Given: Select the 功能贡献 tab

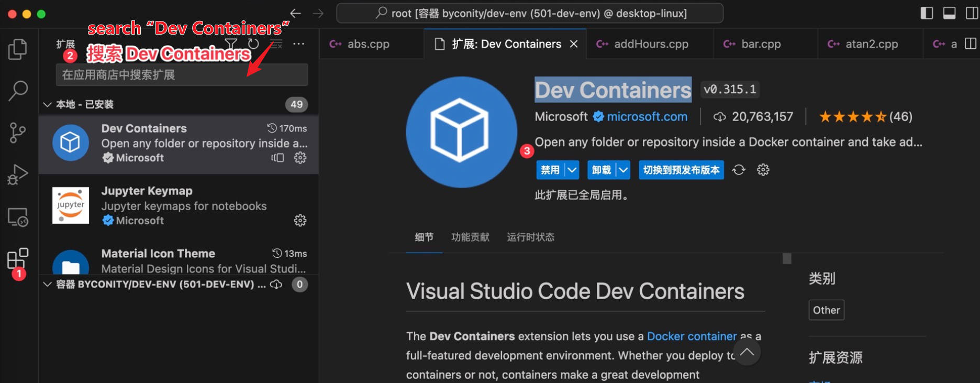Looking at the screenshot, I should (470, 237).
